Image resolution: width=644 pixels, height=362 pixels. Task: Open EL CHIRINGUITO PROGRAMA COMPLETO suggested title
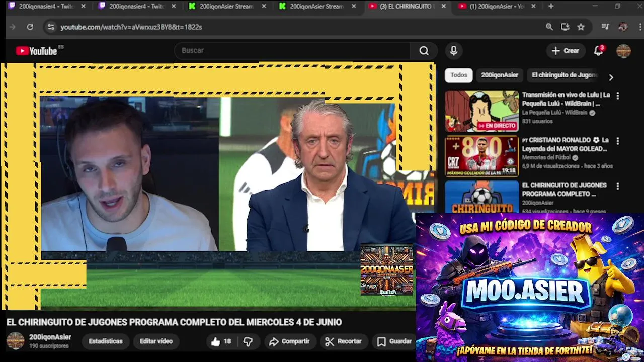pyautogui.click(x=564, y=190)
